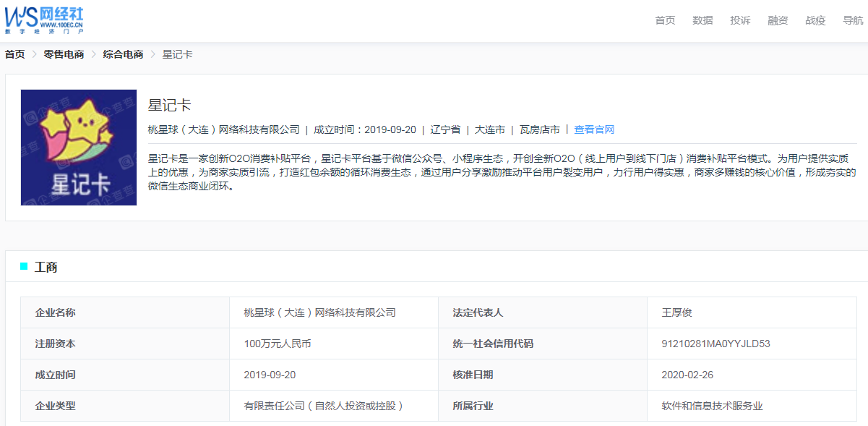This screenshot has height=426, width=868.
Task: Click the 2020-02-26 approval date
Action: [x=687, y=375]
